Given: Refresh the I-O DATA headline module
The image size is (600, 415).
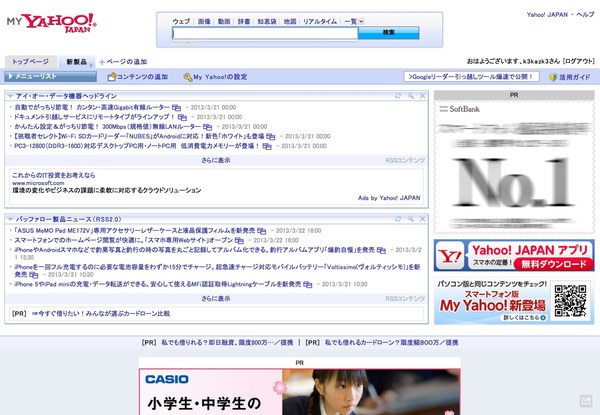Looking at the screenshot, I should (398, 95).
